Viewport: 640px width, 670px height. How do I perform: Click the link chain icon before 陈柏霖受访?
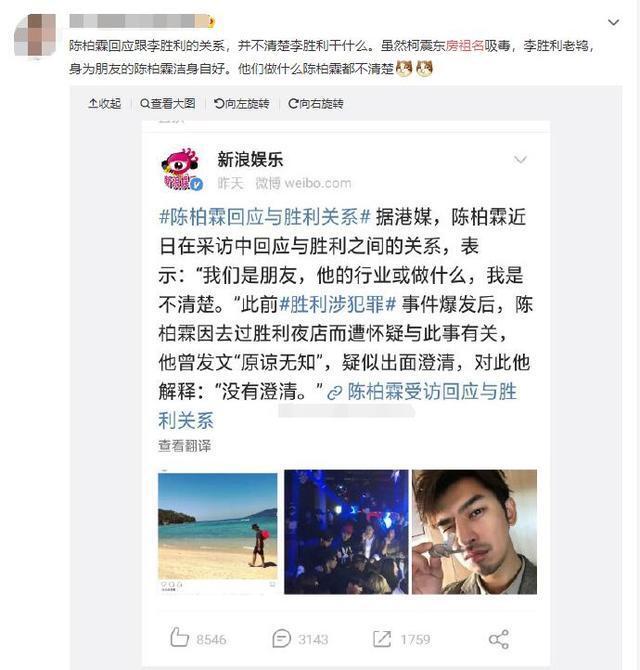click(x=335, y=393)
